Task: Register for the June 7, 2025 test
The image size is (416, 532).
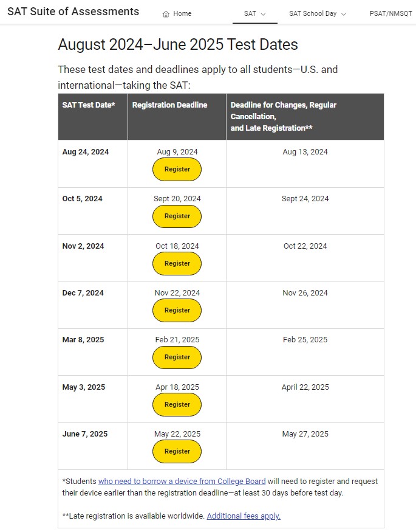Action: 177,451
